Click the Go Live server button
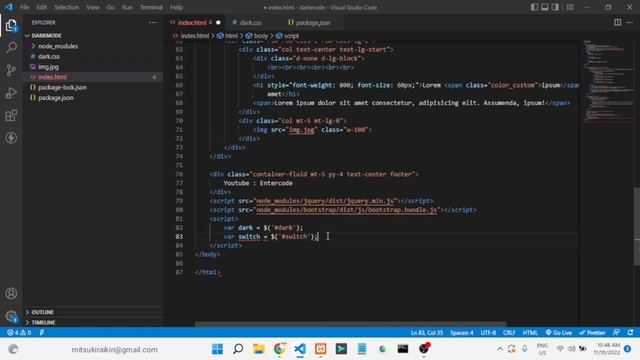This screenshot has width=640, height=360. pos(558,333)
